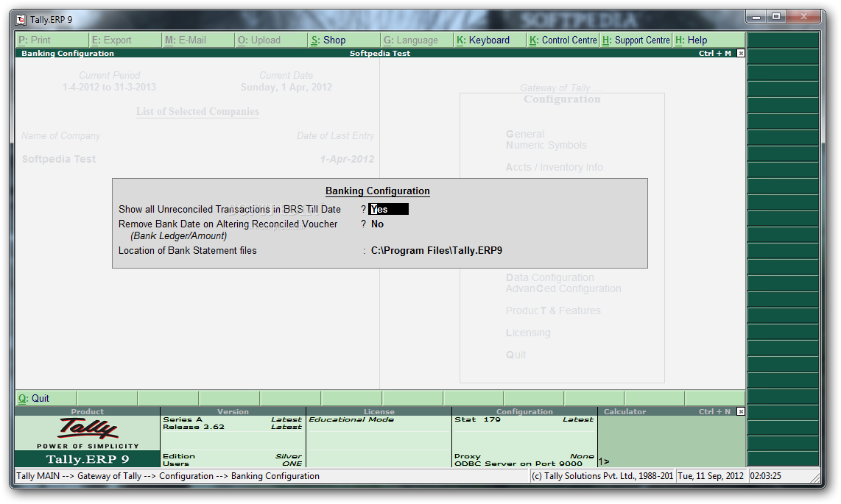
Task: Click the Tally Power of Simplicity logo
Action: coord(88,433)
